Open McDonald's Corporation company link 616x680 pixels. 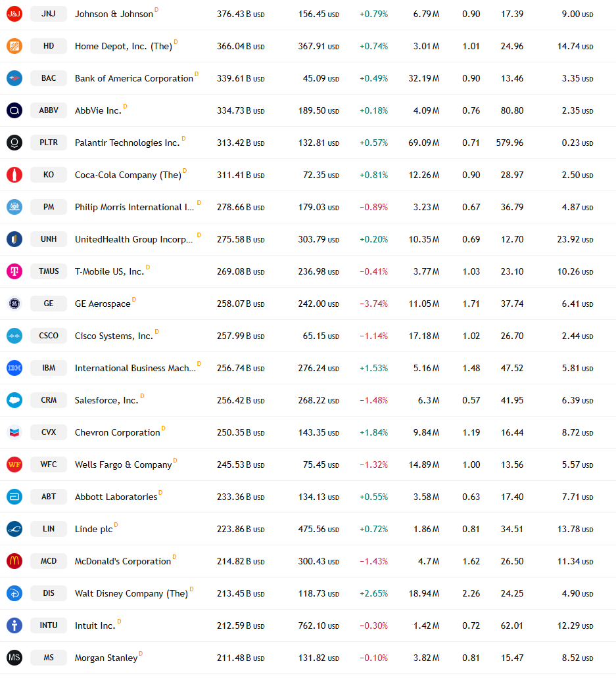coord(123,561)
